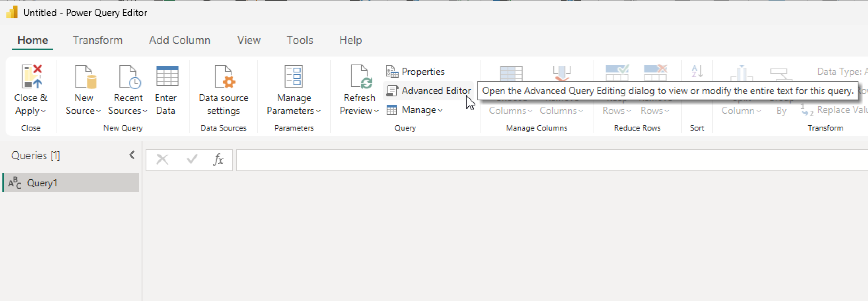Expand the Refresh Preview dropdown

point(376,111)
